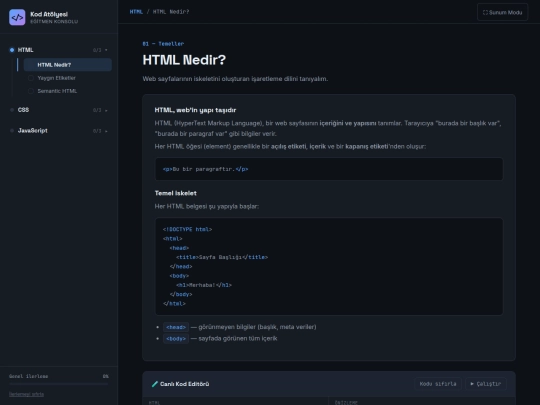The image size is (540, 405).
Task: Click the underlined reset progress link in sidebar
Action: [27, 394]
